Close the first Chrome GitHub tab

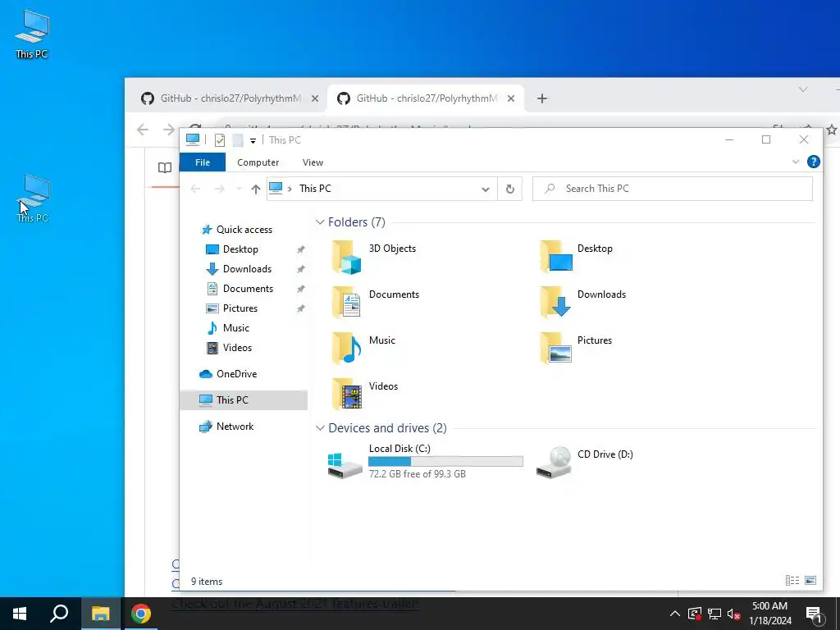tap(315, 98)
